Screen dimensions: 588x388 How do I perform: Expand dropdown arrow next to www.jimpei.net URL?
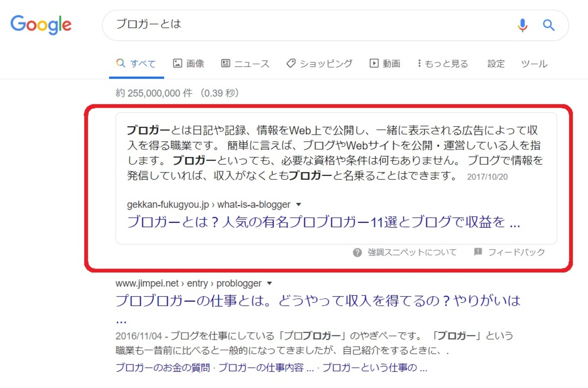click(x=269, y=284)
